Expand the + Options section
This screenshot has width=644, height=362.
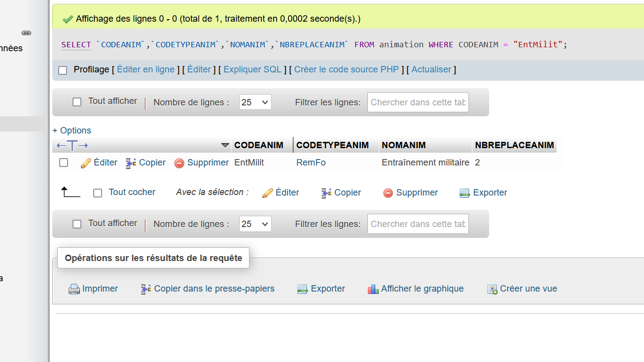coord(72,131)
